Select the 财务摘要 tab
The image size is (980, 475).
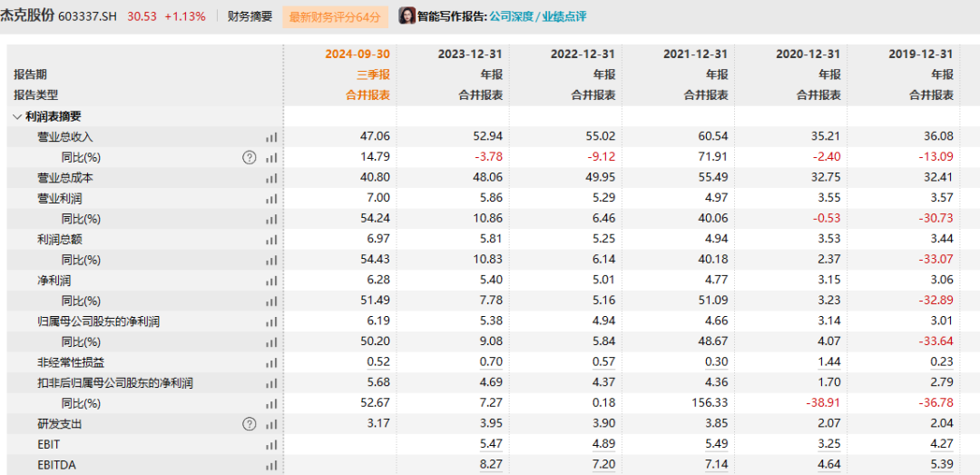(x=250, y=16)
